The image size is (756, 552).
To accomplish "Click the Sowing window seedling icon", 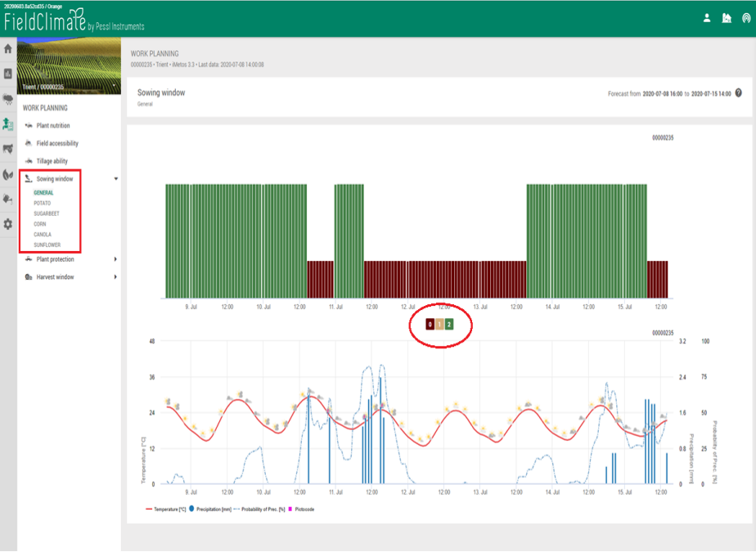I will (29, 179).
